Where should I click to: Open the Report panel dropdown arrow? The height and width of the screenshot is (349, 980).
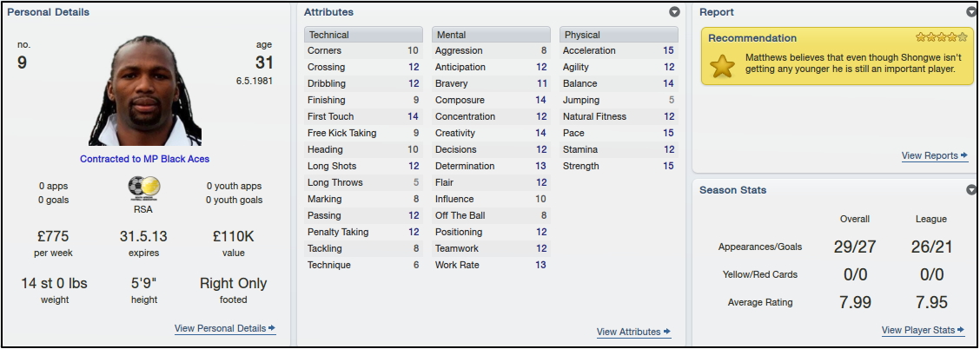(x=971, y=12)
